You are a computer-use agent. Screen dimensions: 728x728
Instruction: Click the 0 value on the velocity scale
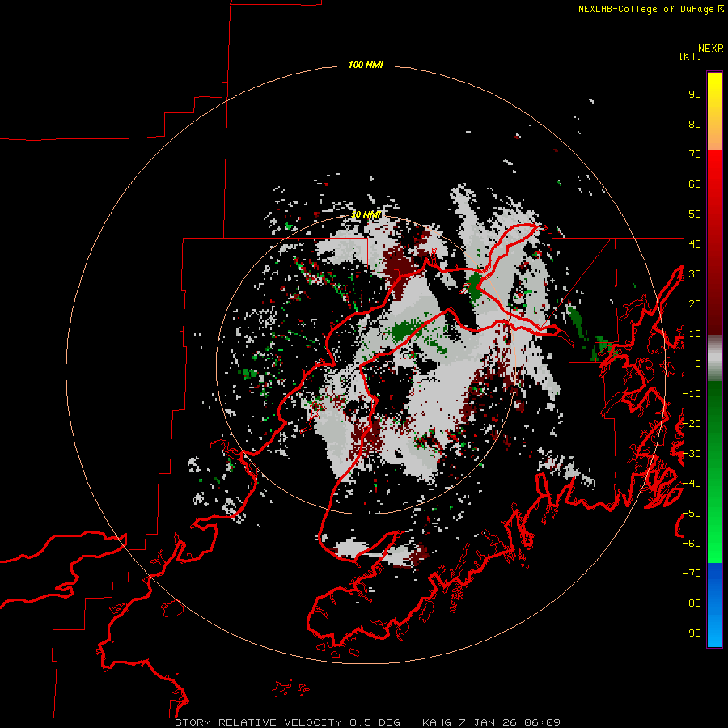[x=697, y=363]
